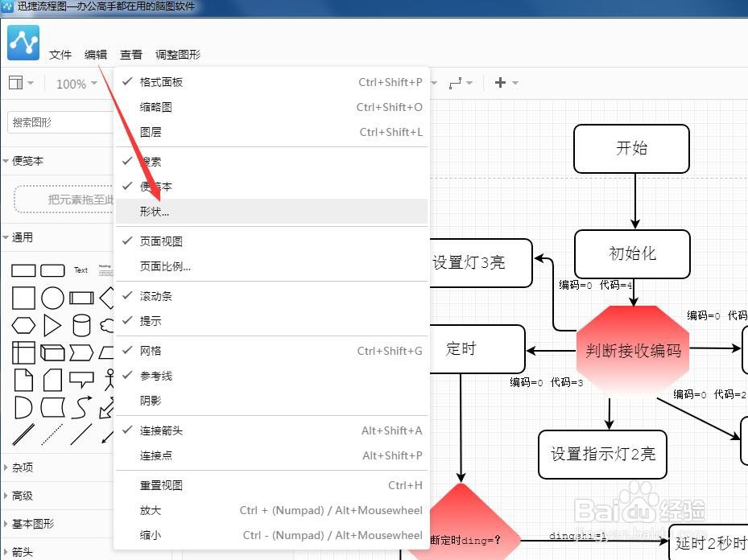The image size is (748, 560).
Task: Open the 100% zoom level dropdown
Action: 76,83
